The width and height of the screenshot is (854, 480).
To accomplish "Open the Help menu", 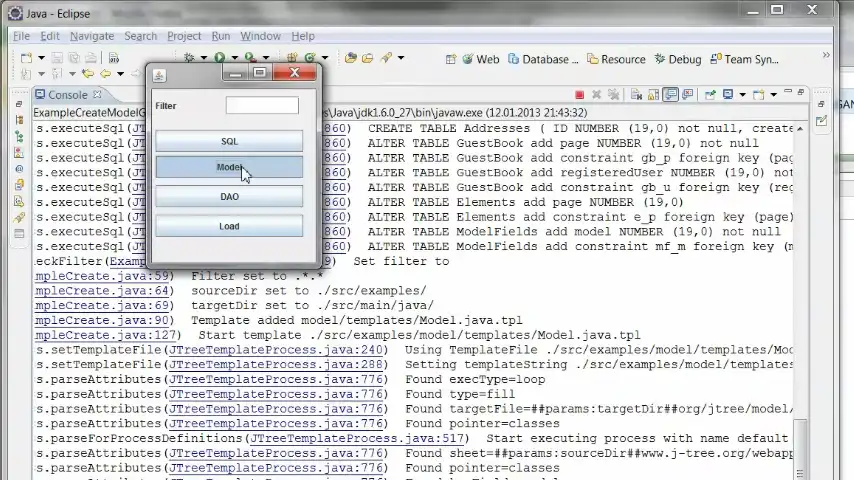I will click(x=303, y=36).
